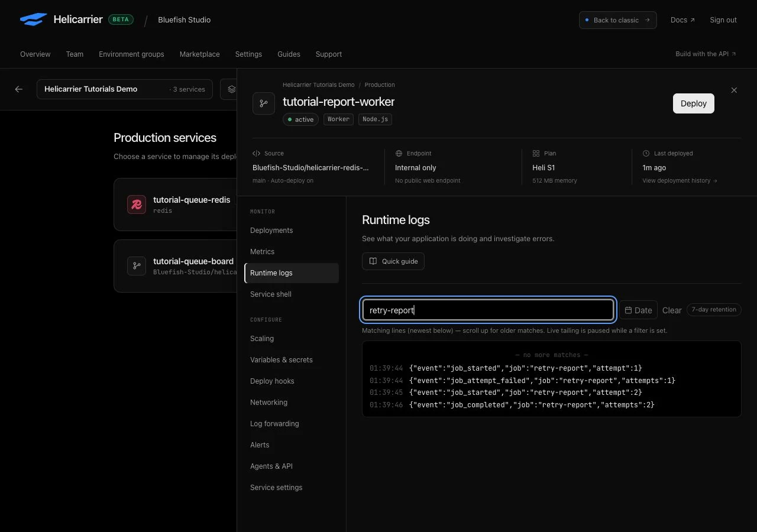Open Support tab
The width and height of the screenshot is (757, 532).
(329, 54)
